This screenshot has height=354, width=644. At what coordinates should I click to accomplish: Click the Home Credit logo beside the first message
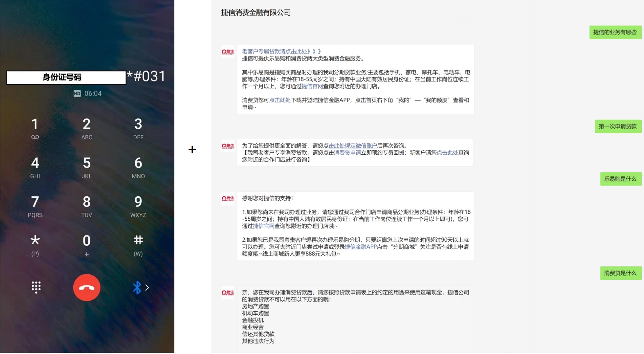coord(228,52)
